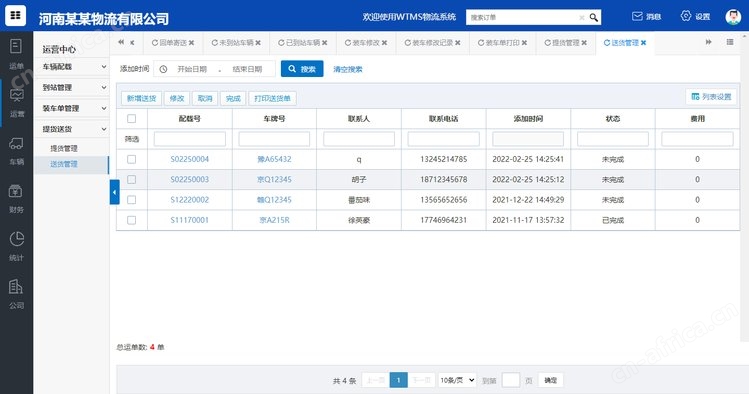Switch to the 回单寄送 tab
The height and width of the screenshot is (394, 749).
[173, 43]
